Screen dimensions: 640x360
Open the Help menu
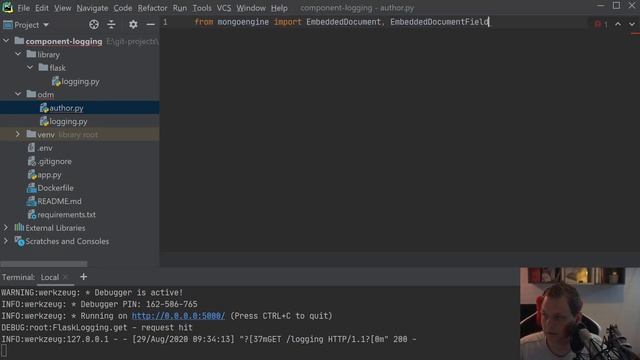279,8
